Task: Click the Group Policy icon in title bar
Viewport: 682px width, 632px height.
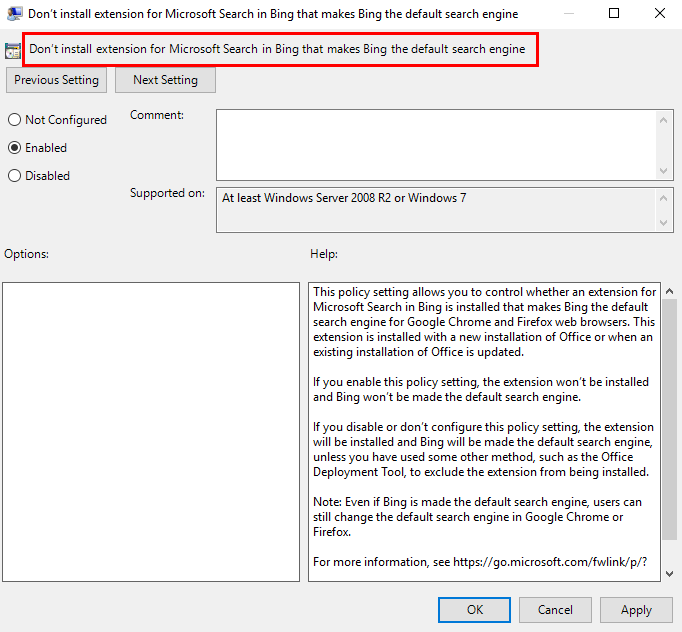Action: click(x=15, y=14)
